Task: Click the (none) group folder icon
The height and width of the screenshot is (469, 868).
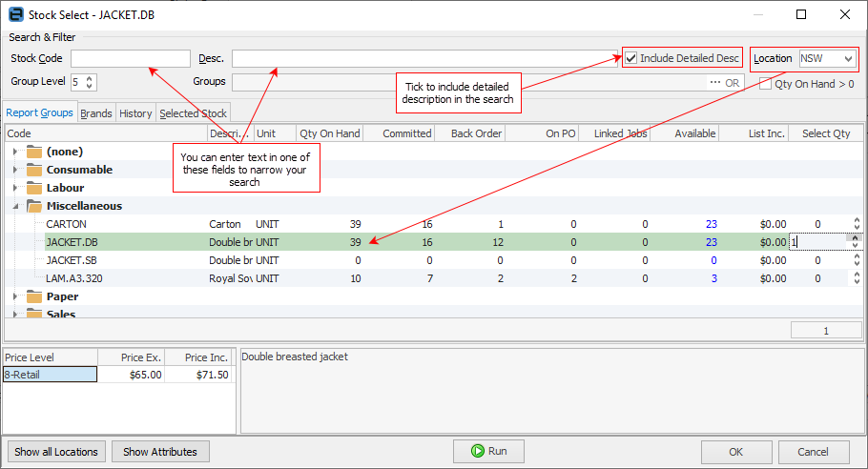Action: [34, 152]
